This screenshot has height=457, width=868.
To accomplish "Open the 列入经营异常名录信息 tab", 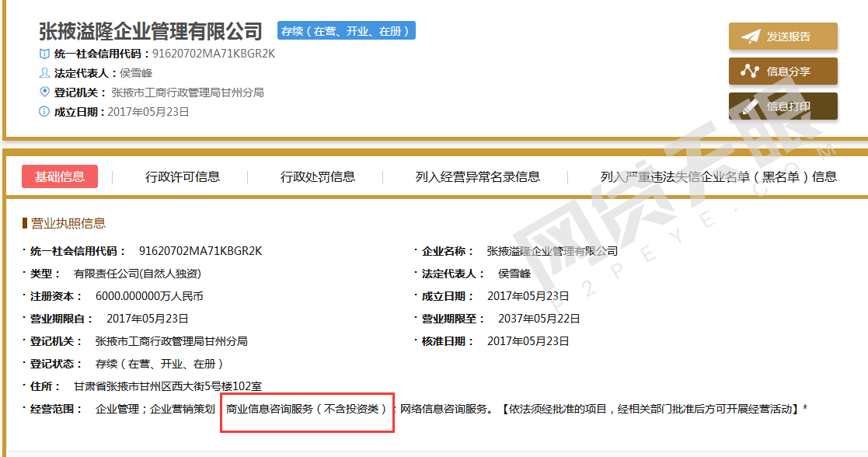I will pos(478,176).
